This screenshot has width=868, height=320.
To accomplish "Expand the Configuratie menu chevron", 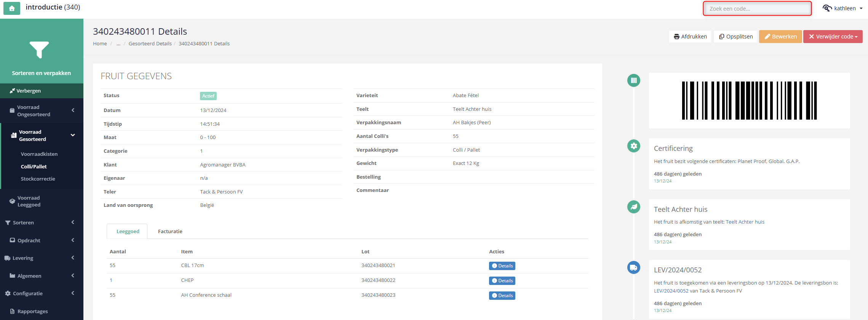I will (73, 293).
